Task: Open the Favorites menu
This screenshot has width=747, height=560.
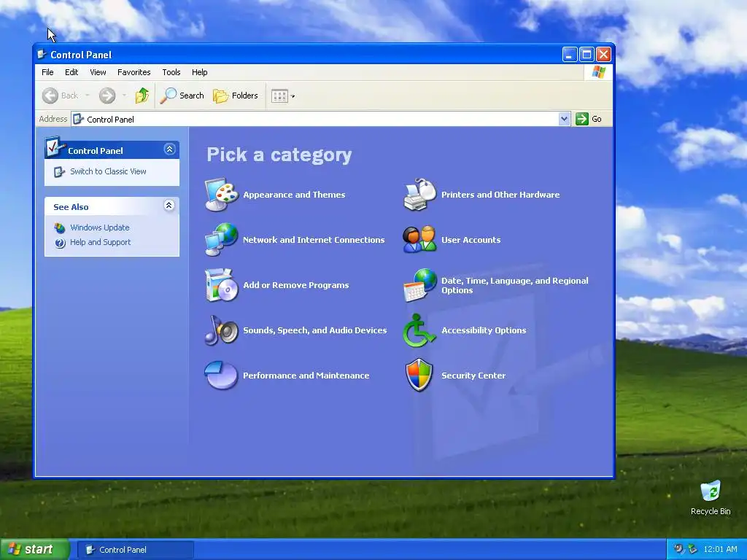Action: click(x=134, y=72)
